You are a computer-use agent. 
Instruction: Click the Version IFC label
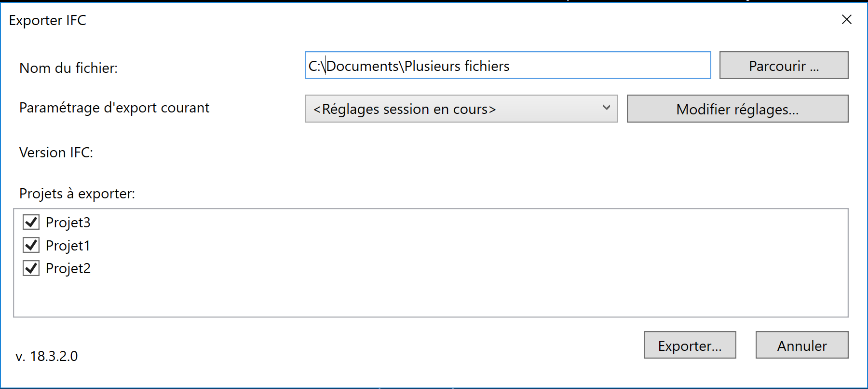[56, 153]
